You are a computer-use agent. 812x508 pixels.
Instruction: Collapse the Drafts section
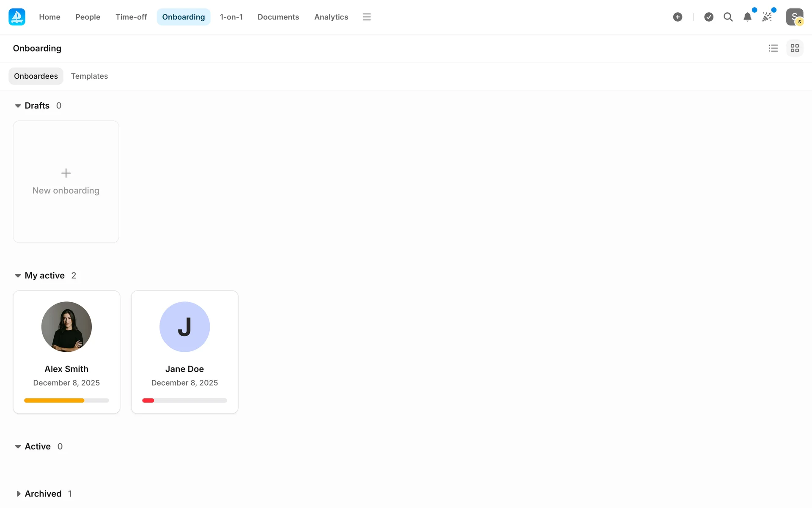point(18,106)
